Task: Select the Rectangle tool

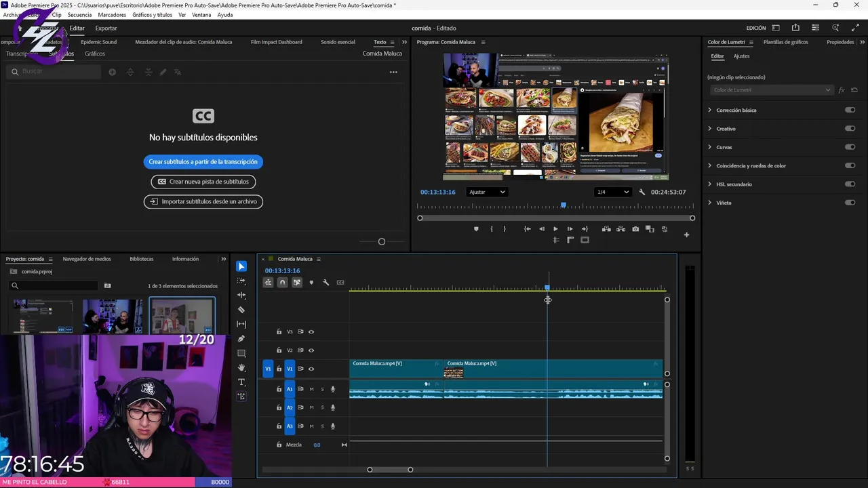Action: click(x=241, y=354)
